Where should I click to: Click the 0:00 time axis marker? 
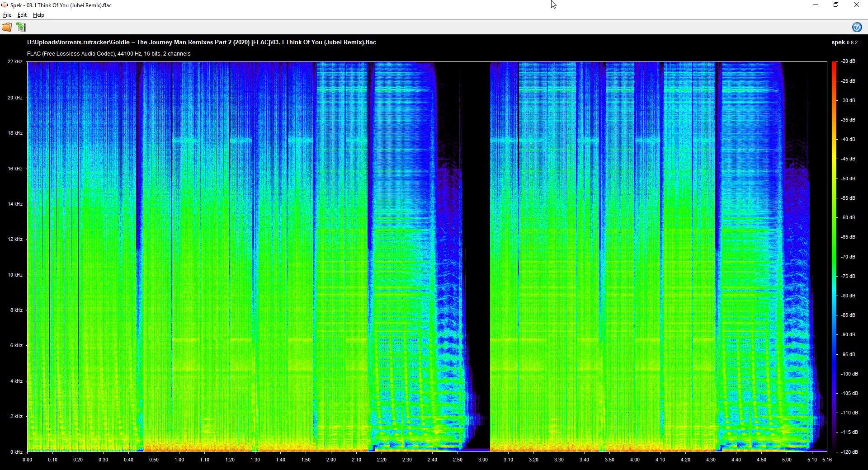(28, 460)
